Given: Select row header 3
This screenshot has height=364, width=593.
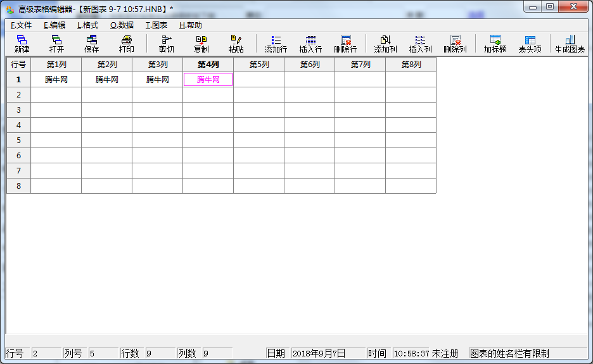Looking at the screenshot, I should [18, 110].
